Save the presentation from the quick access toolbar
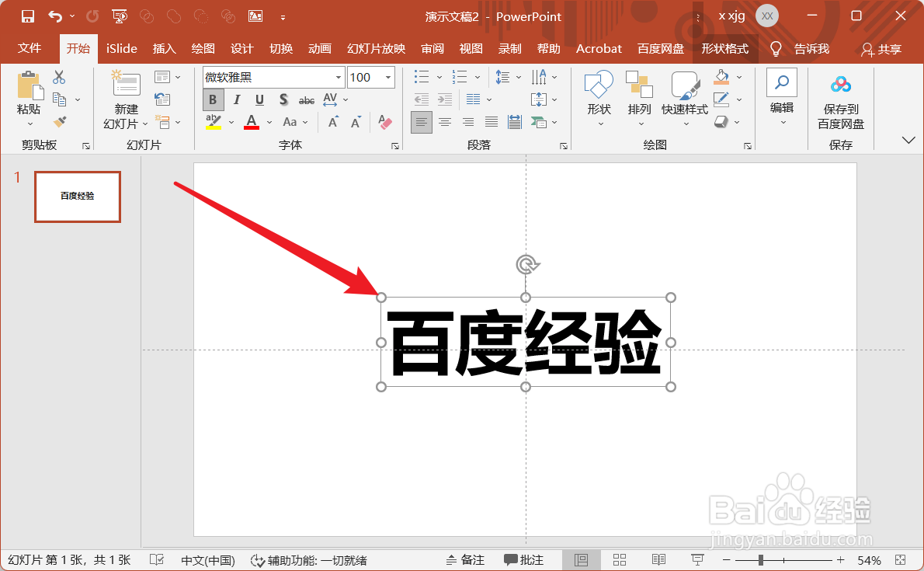The image size is (924, 571). (x=28, y=16)
